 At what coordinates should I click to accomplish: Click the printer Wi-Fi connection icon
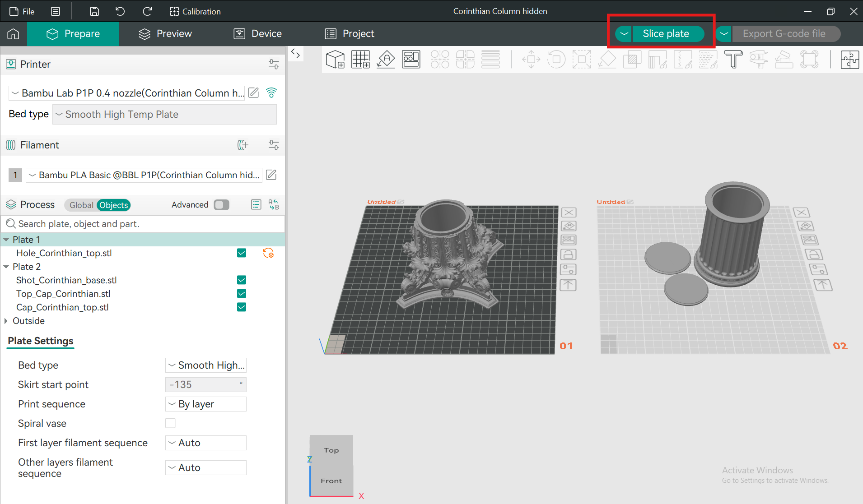[x=271, y=92]
